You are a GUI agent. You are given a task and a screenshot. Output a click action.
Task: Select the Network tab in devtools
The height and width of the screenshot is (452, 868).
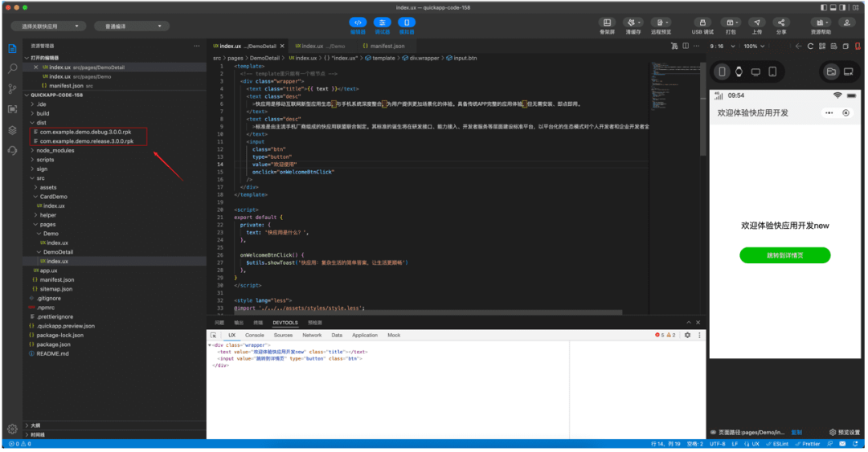(312, 336)
